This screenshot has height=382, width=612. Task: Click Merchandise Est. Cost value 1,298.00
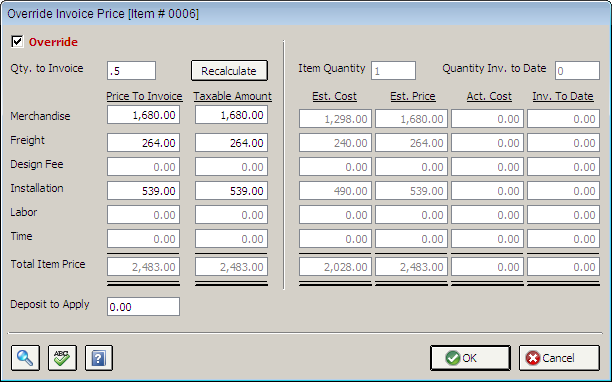[335, 119]
